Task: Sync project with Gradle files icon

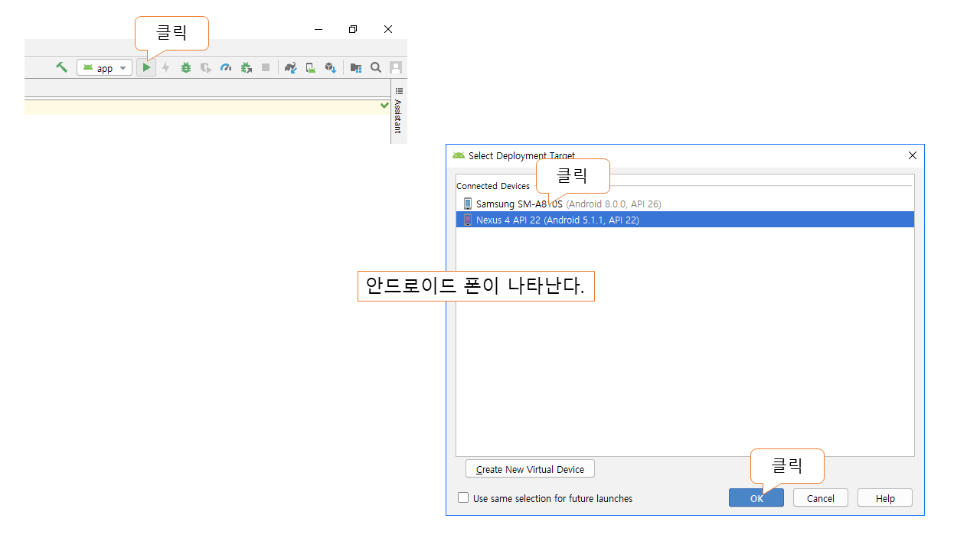Action: tap(290, 67)
